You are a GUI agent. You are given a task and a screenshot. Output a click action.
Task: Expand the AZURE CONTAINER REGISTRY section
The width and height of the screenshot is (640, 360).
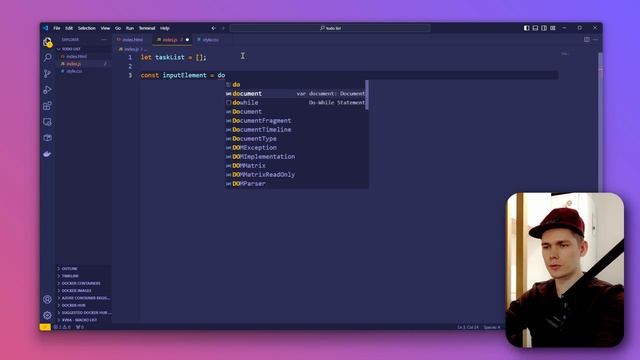tap(83, 298)
